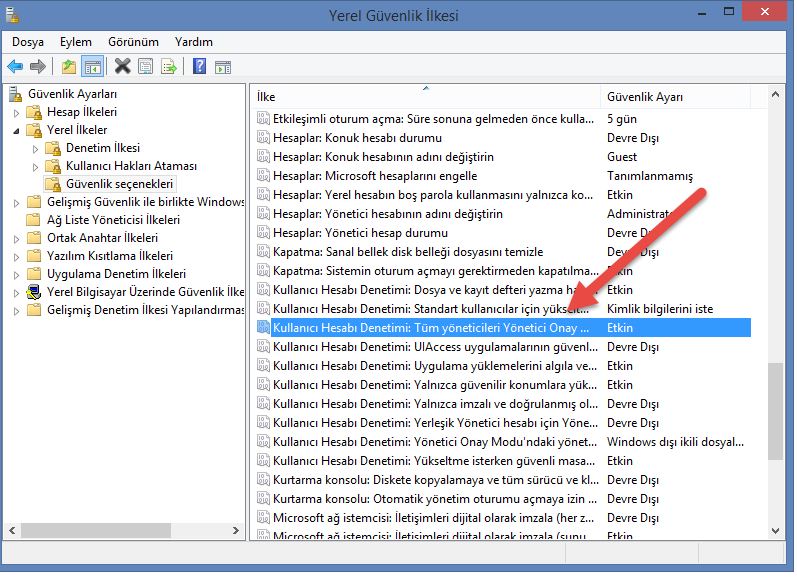Expand the Uygulama Denetim İlkeleri node
The height and width of the screenshot is (583, 797).
click(x=17, y=275)
